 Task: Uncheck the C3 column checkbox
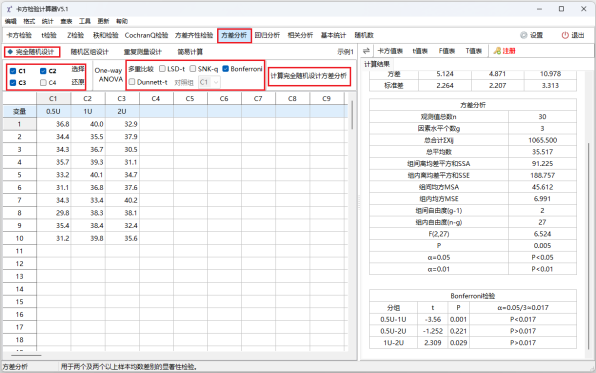click(x=13, y=83)
